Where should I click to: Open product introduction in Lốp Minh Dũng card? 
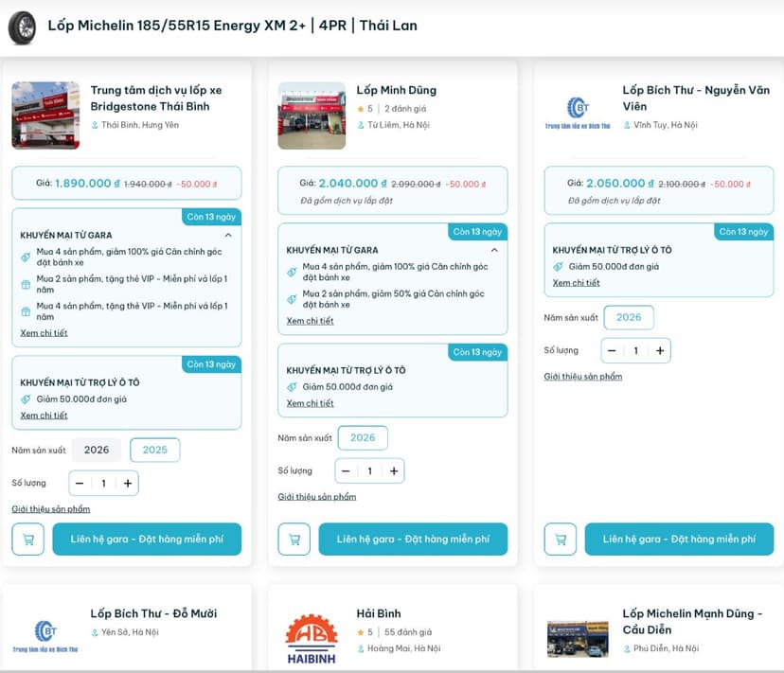317,497
